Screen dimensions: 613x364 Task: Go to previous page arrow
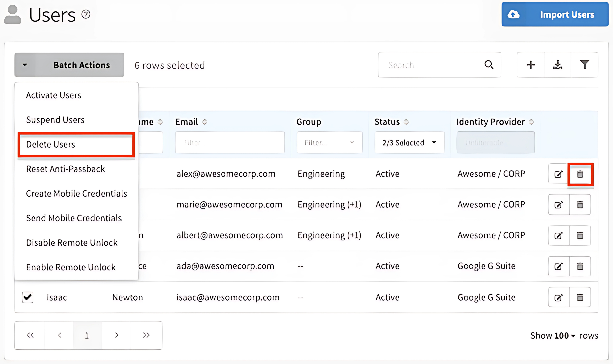pyautogui.click(x=59, y=335)
